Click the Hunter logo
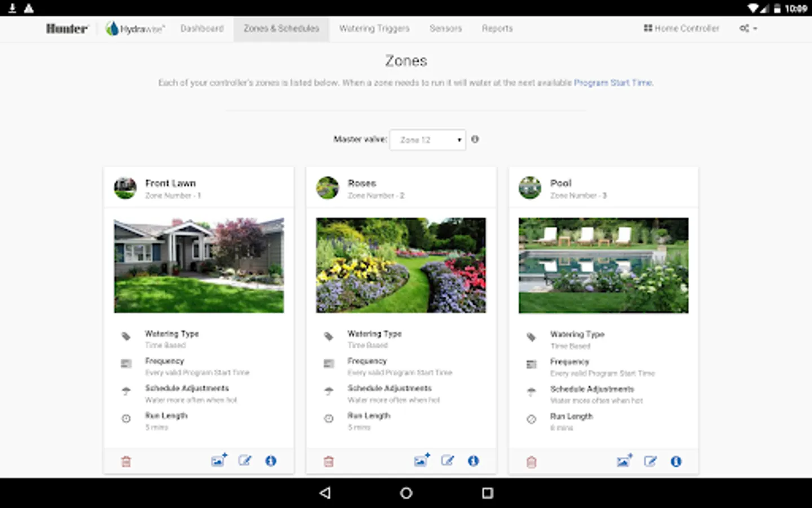This screenshot has height=508, width=812. (x=67, y=29)
